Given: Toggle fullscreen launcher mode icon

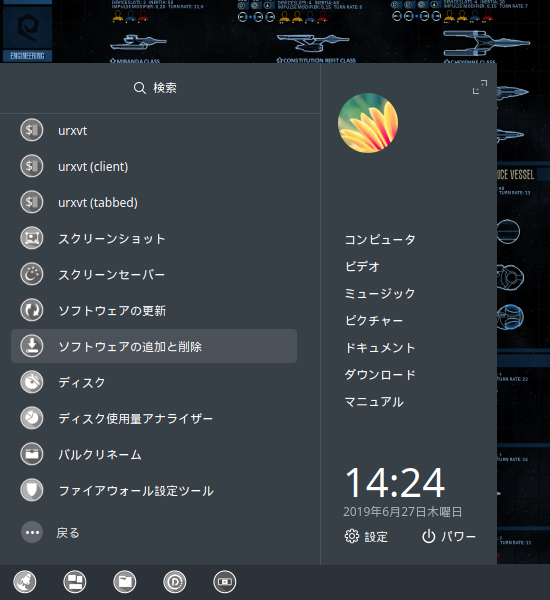Looking at the screenshot, I should (480, 87).
